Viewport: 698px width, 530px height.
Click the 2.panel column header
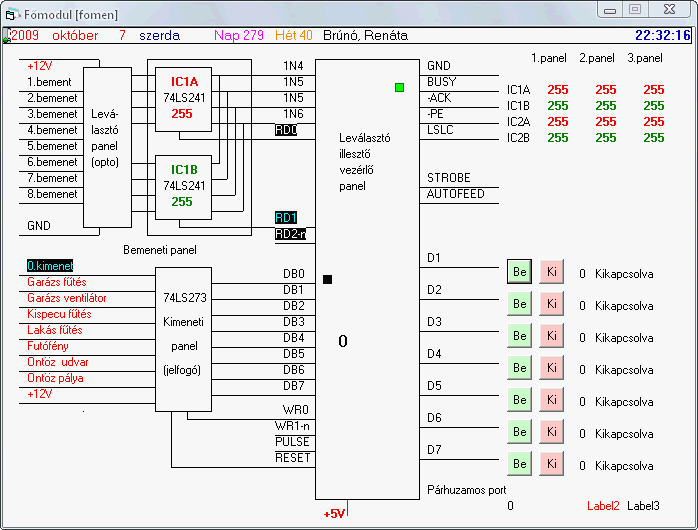(597, 58)
